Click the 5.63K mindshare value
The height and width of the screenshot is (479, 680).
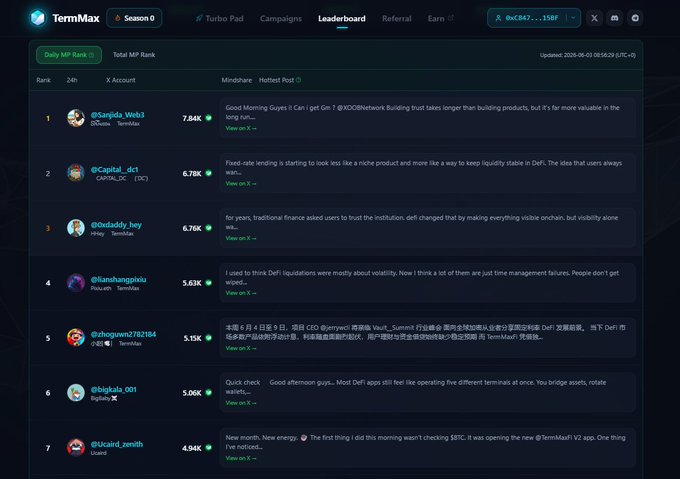pos(192,283)
